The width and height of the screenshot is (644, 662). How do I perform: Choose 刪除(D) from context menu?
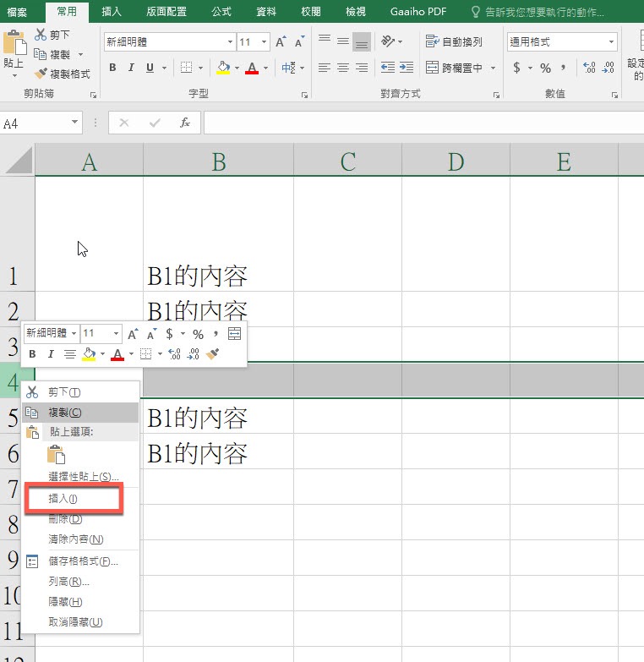pyautogui.click(x=80, y=519)
